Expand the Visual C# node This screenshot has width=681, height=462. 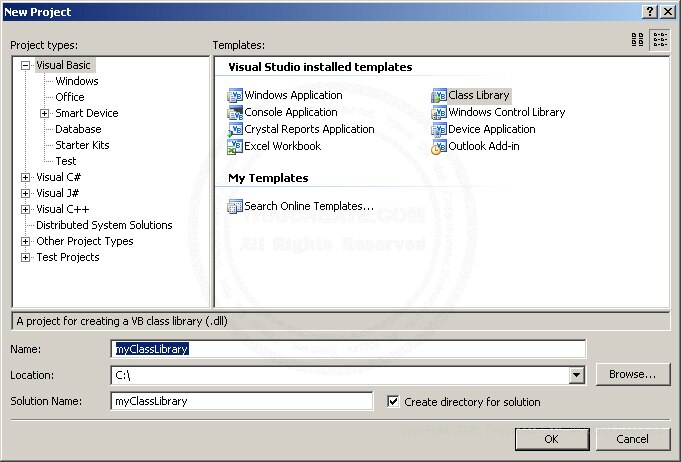[x=26, y=177]
